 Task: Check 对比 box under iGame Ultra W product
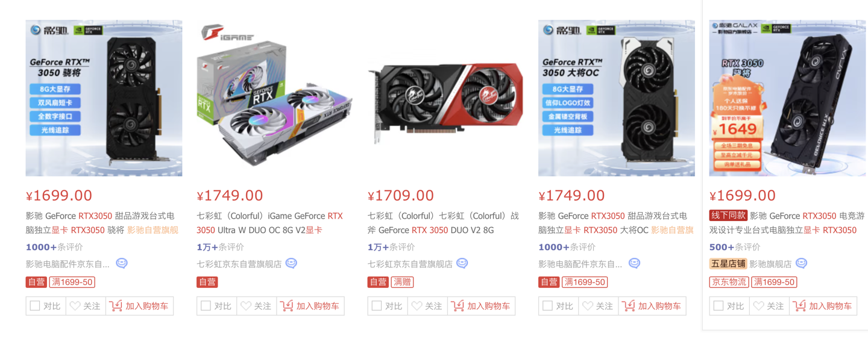(x=206, y=306)
